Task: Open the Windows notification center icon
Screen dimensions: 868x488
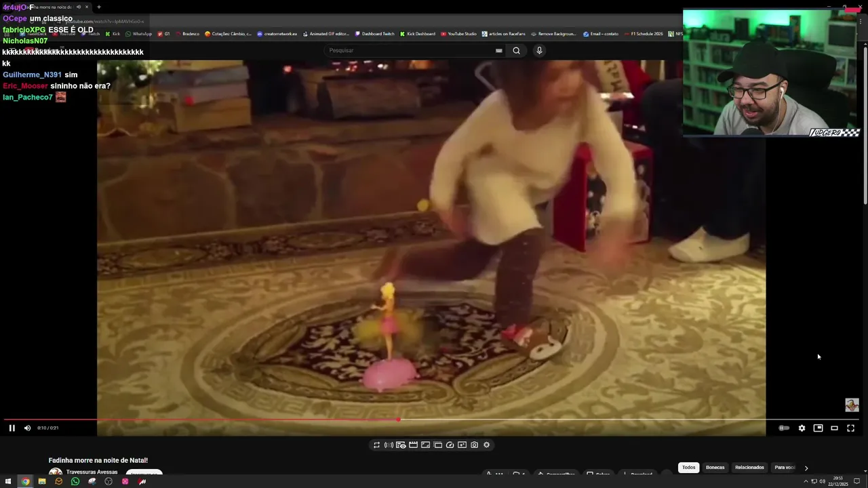Action: [856, 481]
